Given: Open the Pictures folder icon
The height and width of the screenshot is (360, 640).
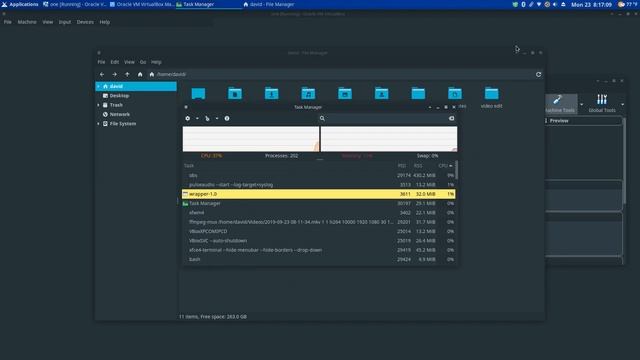Looking at the screenshot, I should tap(345, 93).
